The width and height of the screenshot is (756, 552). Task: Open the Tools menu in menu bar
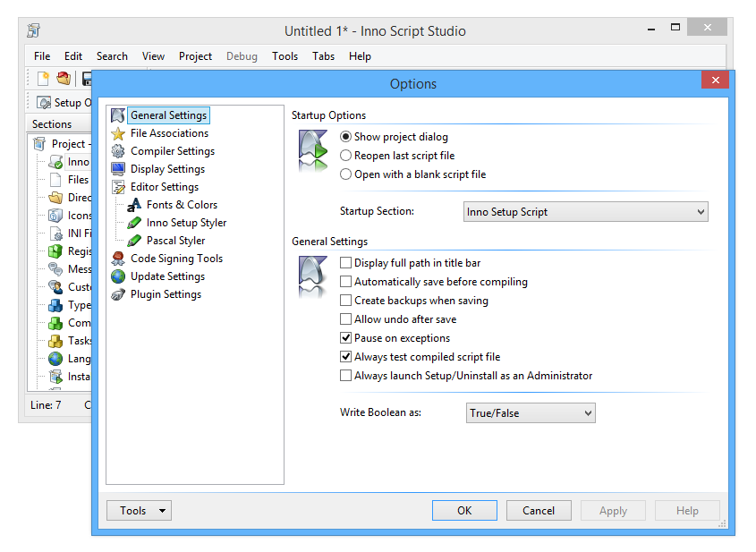(x=285, y=56)
